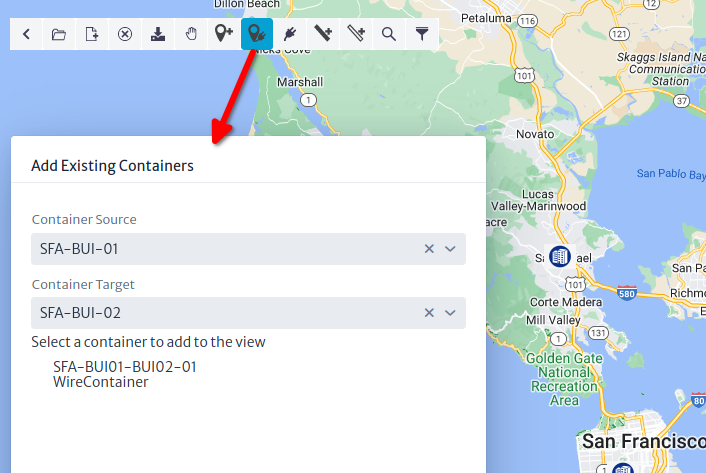
Task: Open the folder icon in toolbar
Action: coord(59,34)
